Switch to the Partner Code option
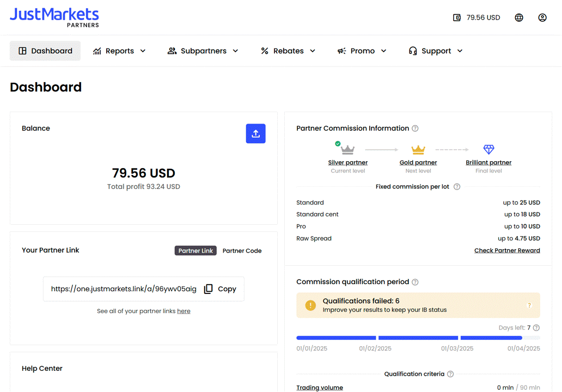562x392 pixels. point(242,250)
